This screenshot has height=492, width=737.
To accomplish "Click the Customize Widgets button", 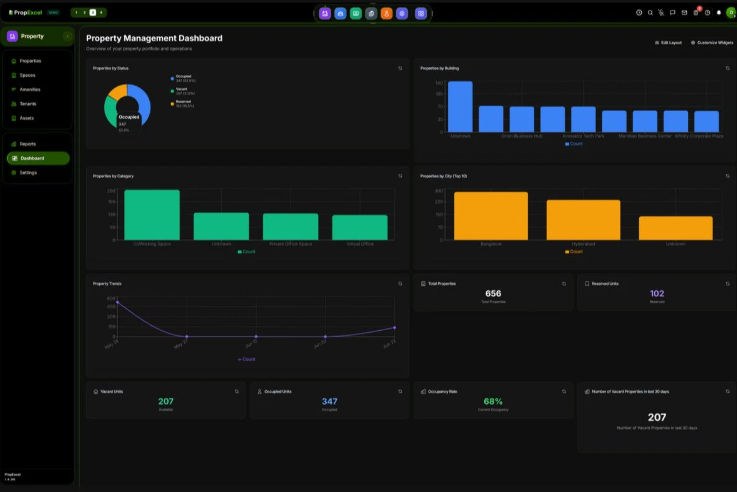I will pos(712,43).
